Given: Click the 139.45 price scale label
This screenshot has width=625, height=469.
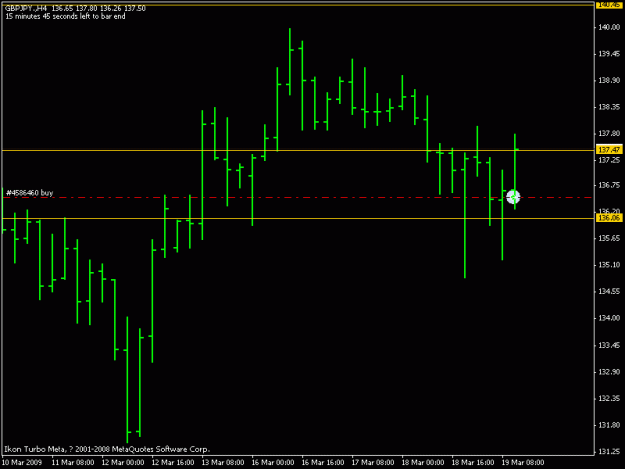Looking at the screenshot, I should tap(609, 54).
